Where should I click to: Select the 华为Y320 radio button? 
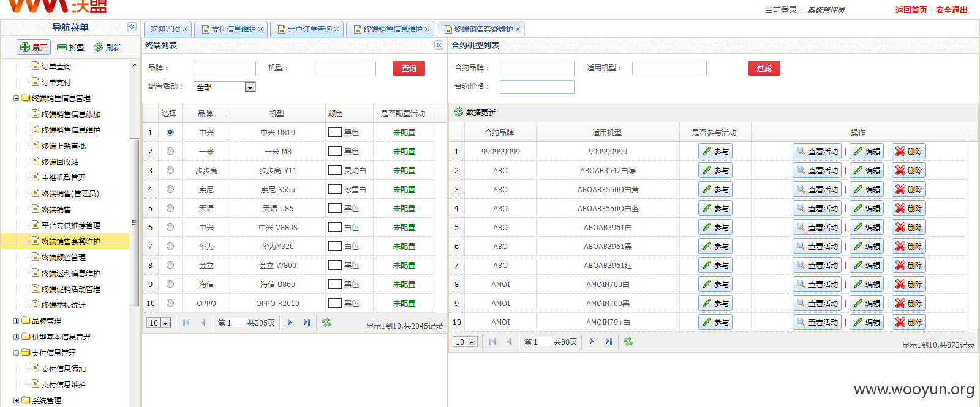click(x=170, y=246)
